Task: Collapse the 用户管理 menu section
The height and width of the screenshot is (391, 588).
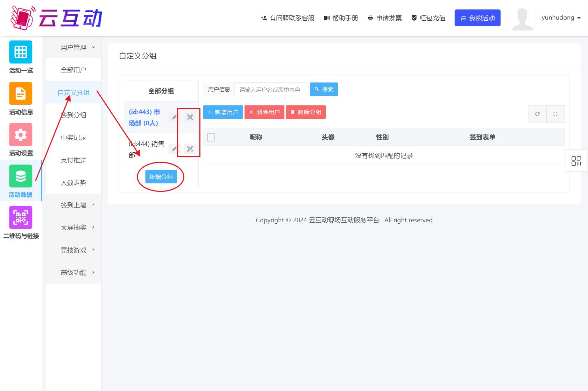Action: tap(77, 47)
